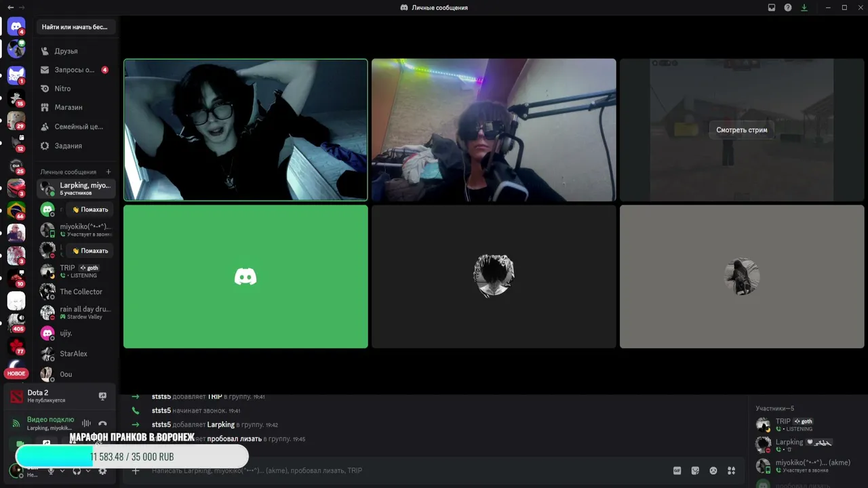Open the help question mark icon
Image resolution: width=868 pixels, height=488 pixels.
[788, 7]
